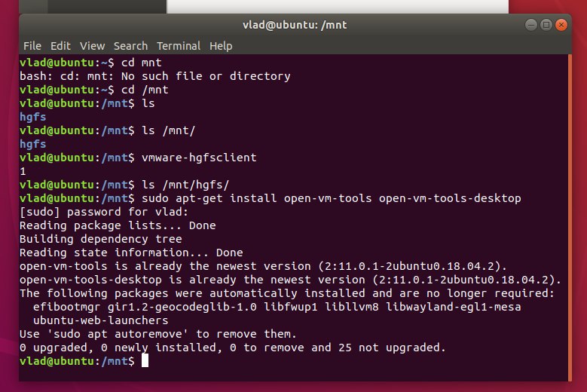Click the 'vmware-hgfsclient' command text
The height and width of the screenshot is (392, 587).
(x=199, y=158)
